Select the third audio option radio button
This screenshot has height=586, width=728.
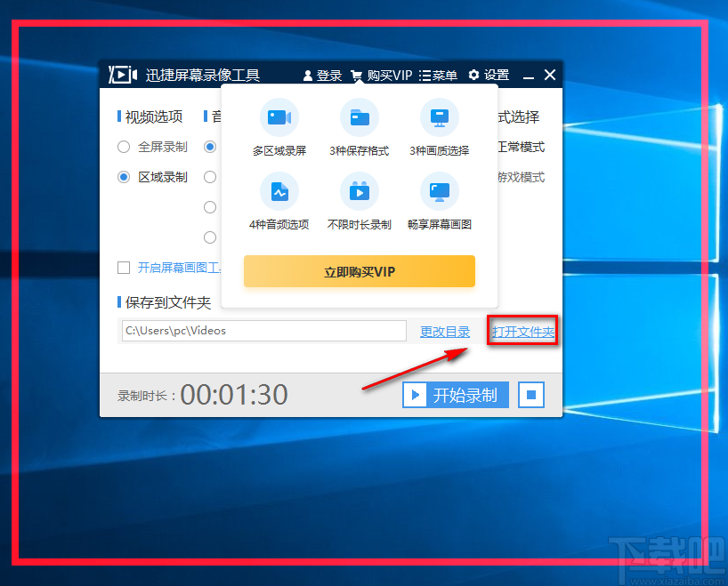coord(210,207)
